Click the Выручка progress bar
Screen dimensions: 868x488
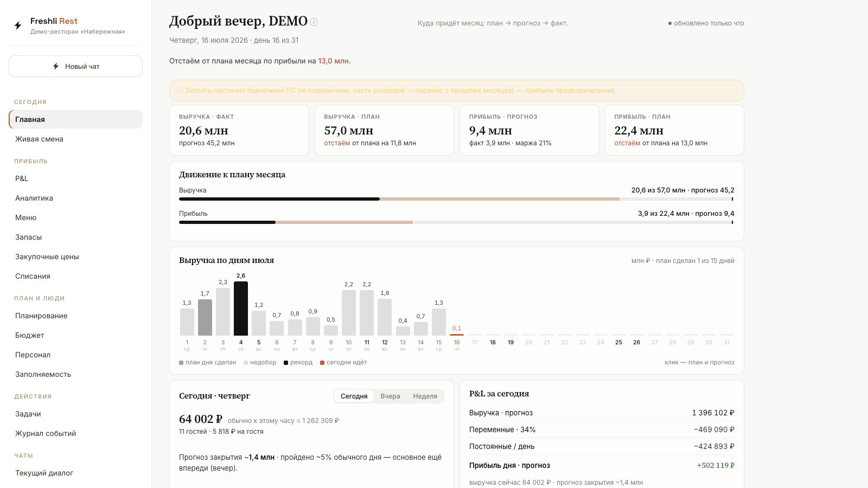click(456, 199)
